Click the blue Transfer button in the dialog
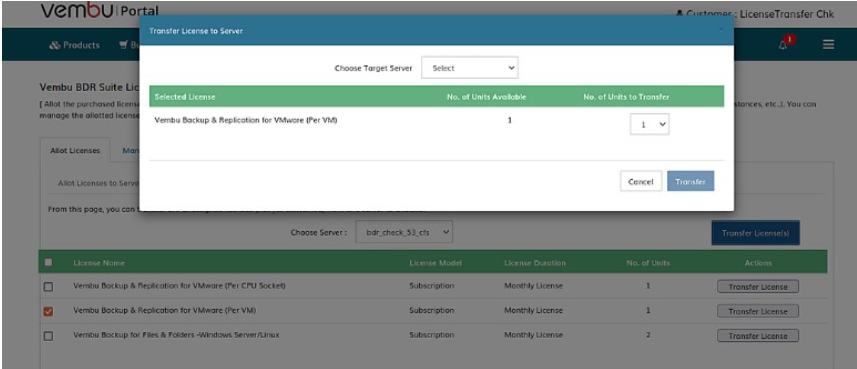857x369 pixels. tap(690, 181)
